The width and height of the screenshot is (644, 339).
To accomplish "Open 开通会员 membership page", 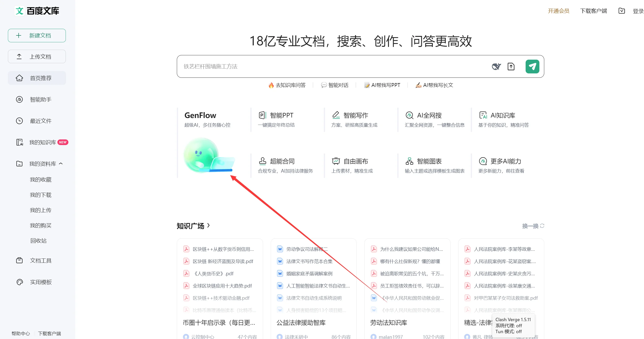I will tap(559, 11).
